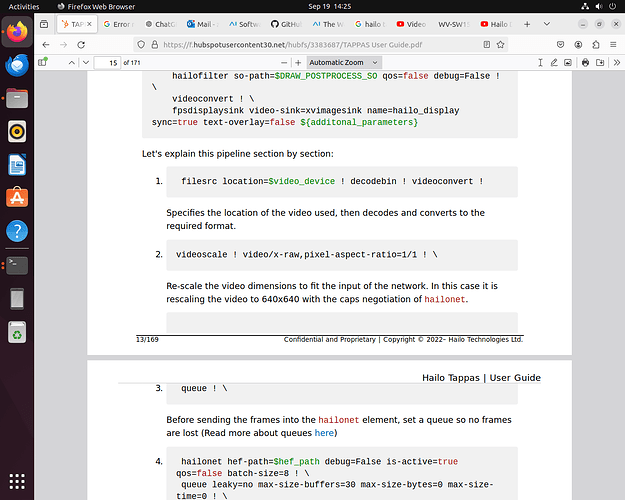
Task: Open the Firefox View tab icon
Action: (44, 24)
